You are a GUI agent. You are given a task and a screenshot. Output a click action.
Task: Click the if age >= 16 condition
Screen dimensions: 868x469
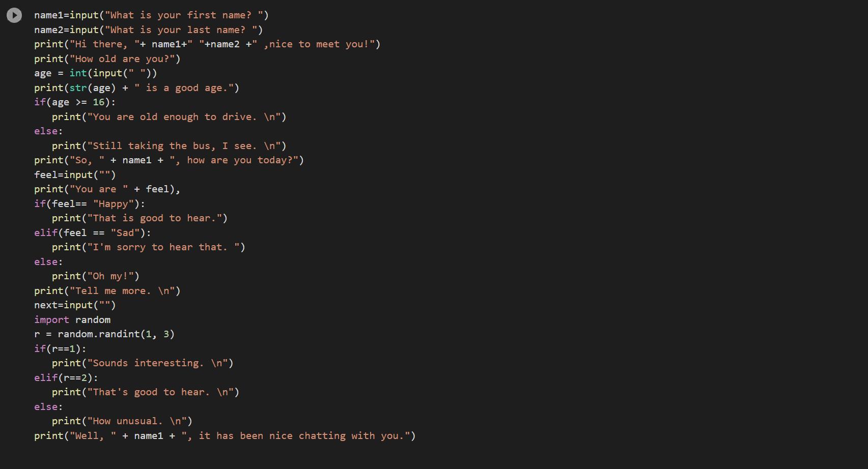click(x=75, y=102)
